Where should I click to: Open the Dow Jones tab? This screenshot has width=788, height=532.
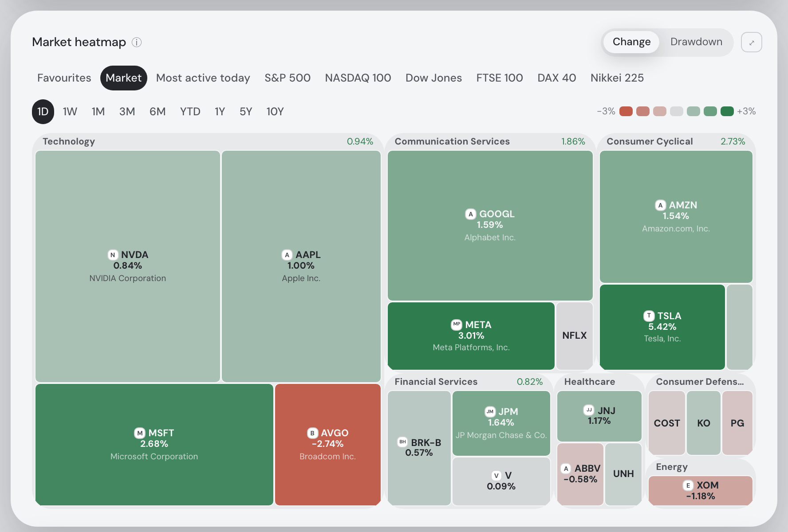[434, 78]
